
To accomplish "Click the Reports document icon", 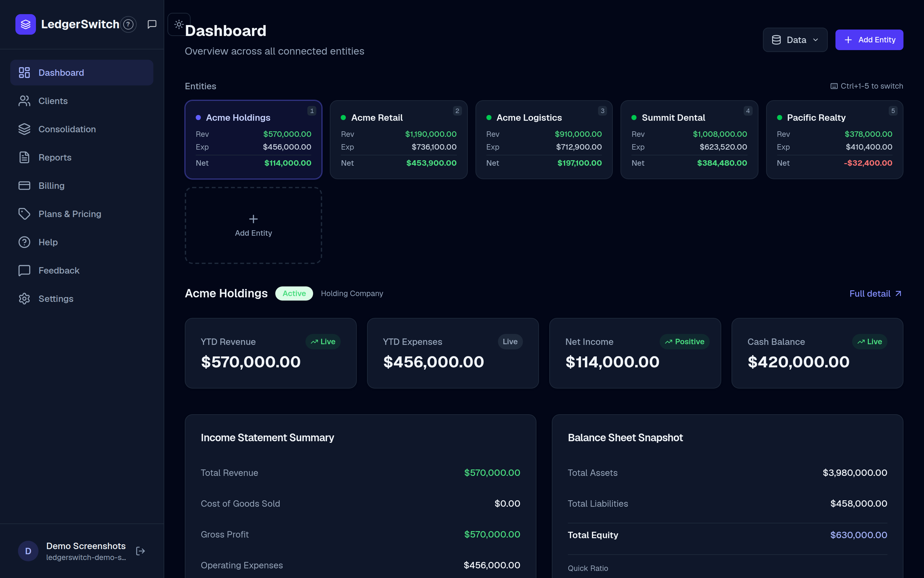I will point(24,157).
